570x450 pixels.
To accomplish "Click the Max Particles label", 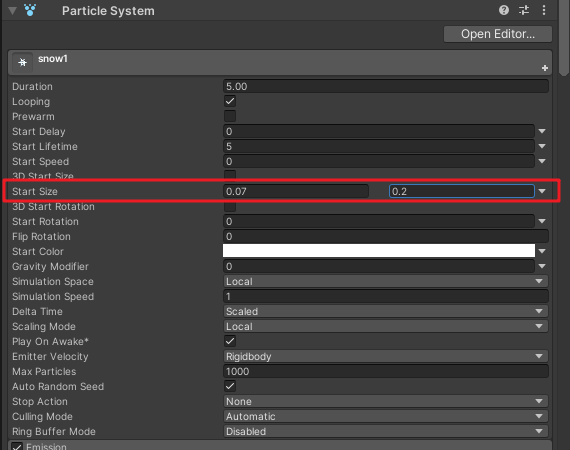I will point(44,371).
